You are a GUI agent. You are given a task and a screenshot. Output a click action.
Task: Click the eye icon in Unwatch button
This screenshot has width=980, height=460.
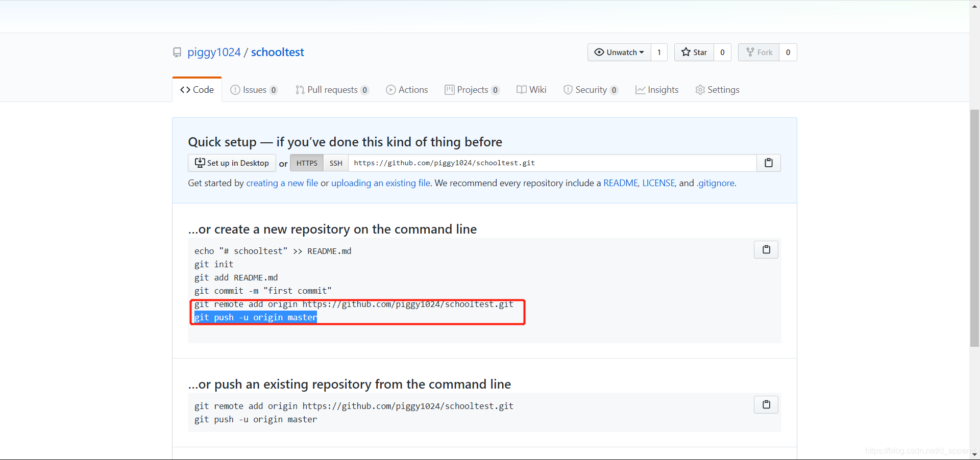[x=599, y=52]
